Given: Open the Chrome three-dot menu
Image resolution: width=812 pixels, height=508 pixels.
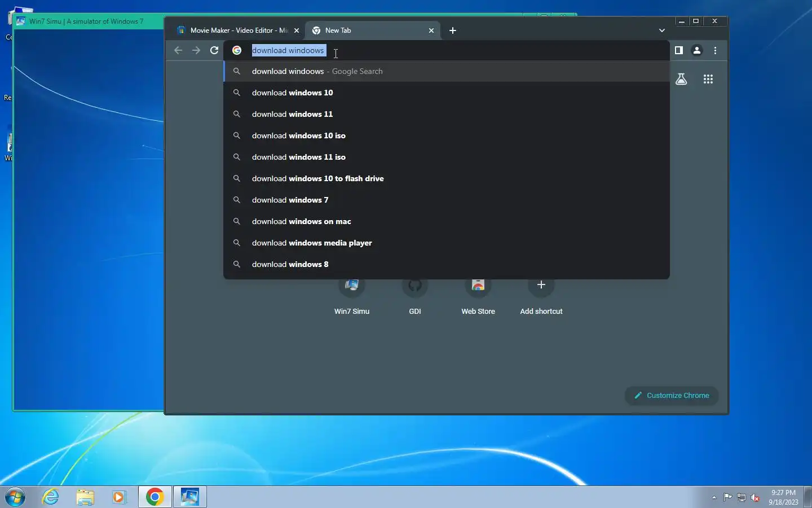Looking at the screenshot, I should point(715,50).
